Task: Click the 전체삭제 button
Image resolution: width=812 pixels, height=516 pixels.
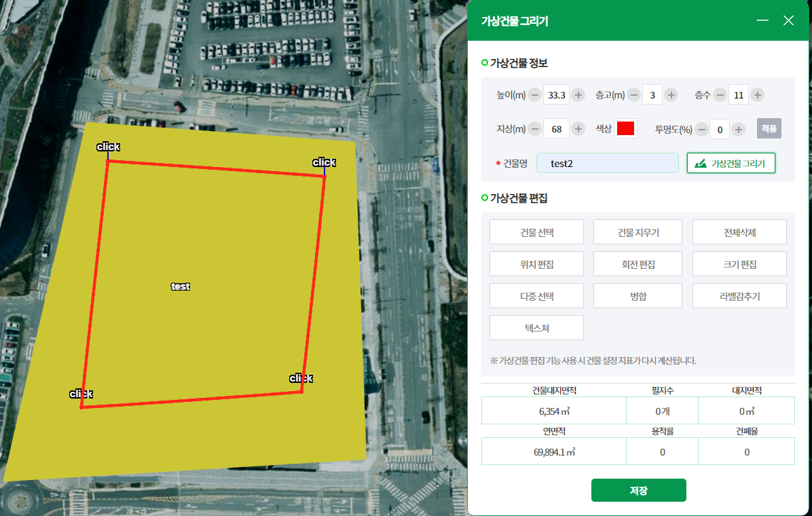Action: 739,232
